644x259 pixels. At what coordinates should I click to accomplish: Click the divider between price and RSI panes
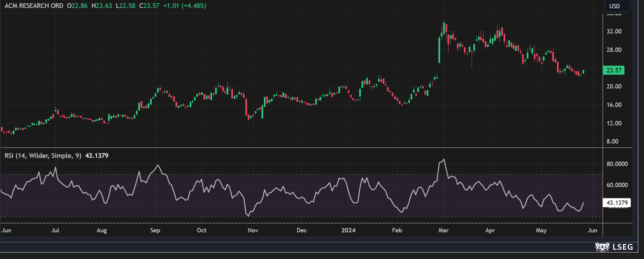(x=301, y=148)
